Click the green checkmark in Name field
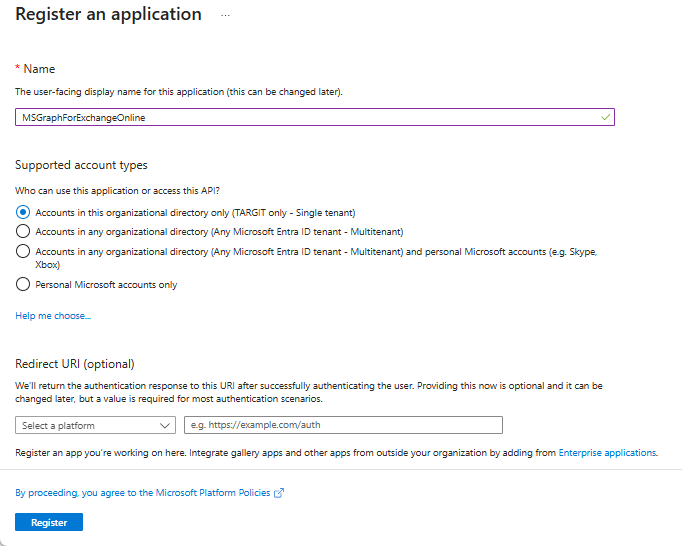This screenshot has width=682, height=546. [605, 117]
